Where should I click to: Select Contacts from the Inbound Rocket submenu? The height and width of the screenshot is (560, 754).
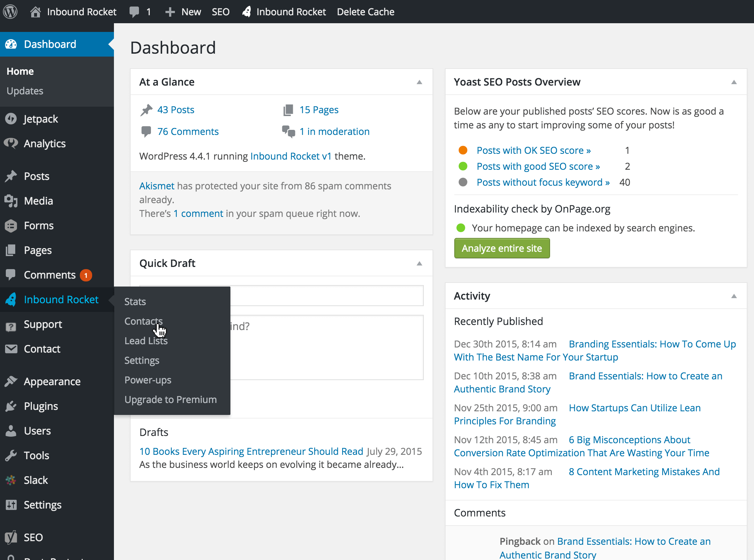coord(143,321)
